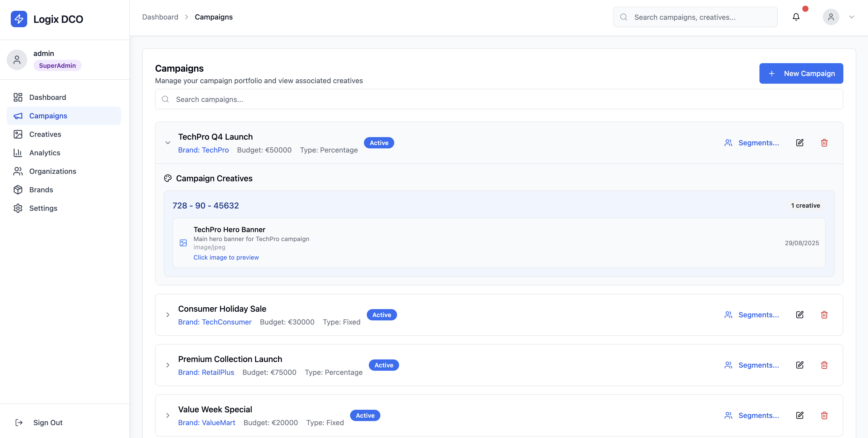
Task: Open the user account dropdown arrow
Action: pos(852,17)
